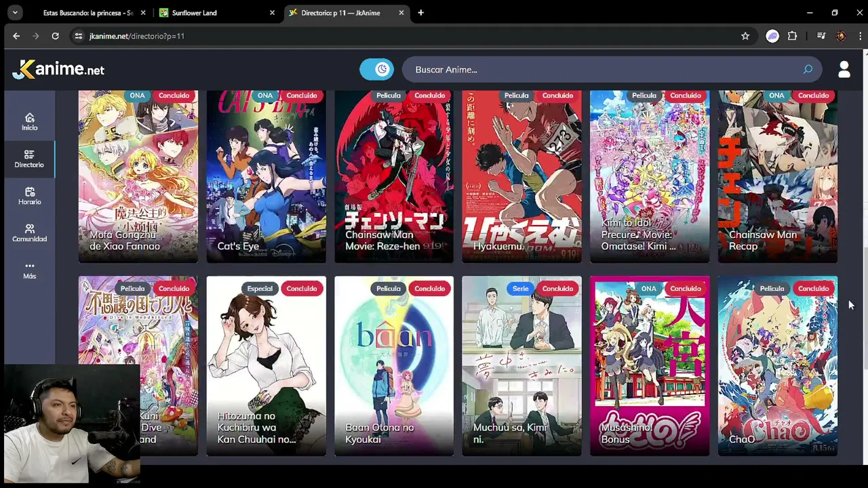Click the Concluido badge on Musashino! Bonus
The height and width of the screenshot is (488, 868).
pyautogui.click(x=686, y=289)
